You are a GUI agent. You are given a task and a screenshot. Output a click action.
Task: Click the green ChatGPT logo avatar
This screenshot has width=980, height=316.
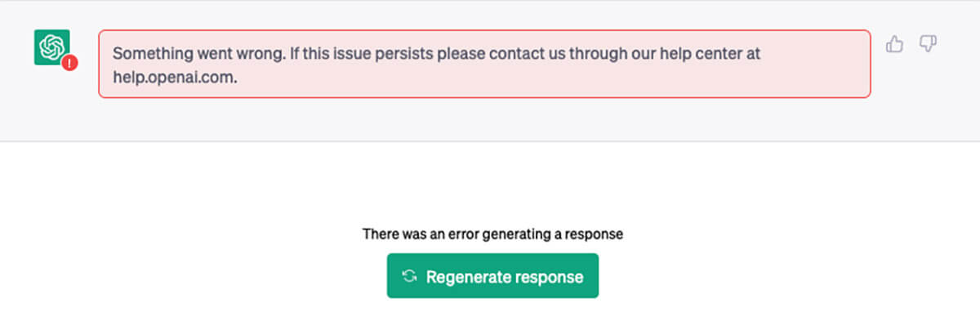coord(51,47)
